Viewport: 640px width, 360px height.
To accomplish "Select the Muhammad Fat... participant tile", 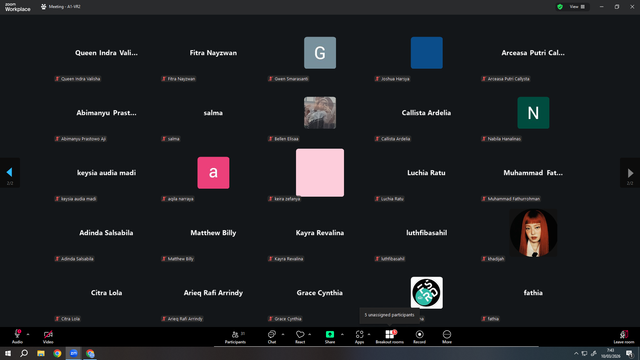I will pos(533,173).
